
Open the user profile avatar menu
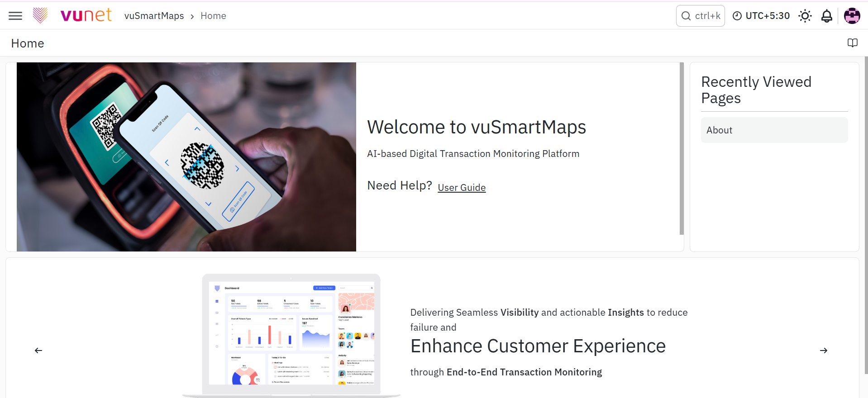coord(852,16)
